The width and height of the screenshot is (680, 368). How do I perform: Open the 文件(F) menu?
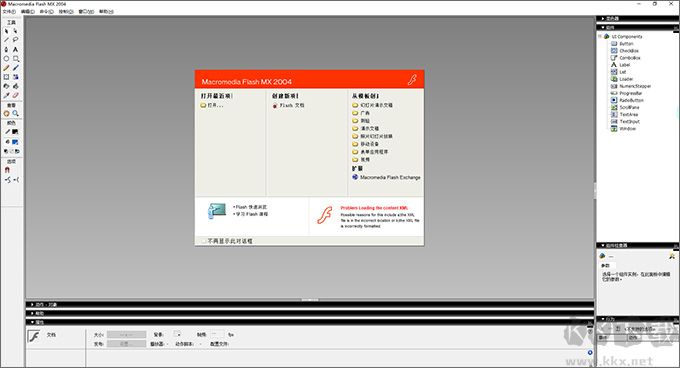pyautogui.click(x=9, y=12)
